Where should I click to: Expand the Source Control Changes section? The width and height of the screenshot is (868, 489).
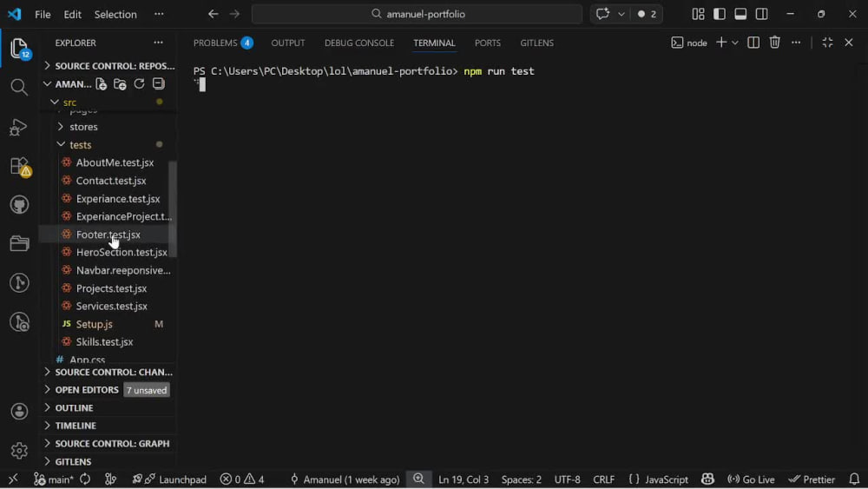[109, 372]
